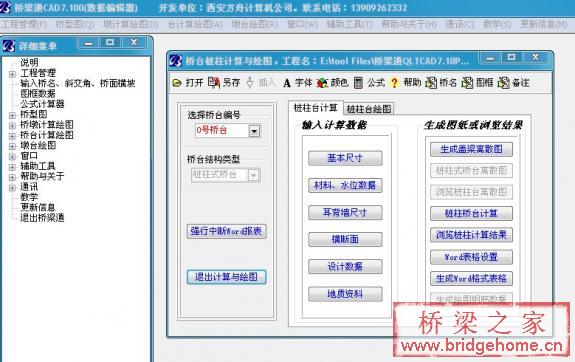Viewport: 575px width, 362px height.
Task: Select 公式计算器 in the tree
Action: [x=43, y=104]
